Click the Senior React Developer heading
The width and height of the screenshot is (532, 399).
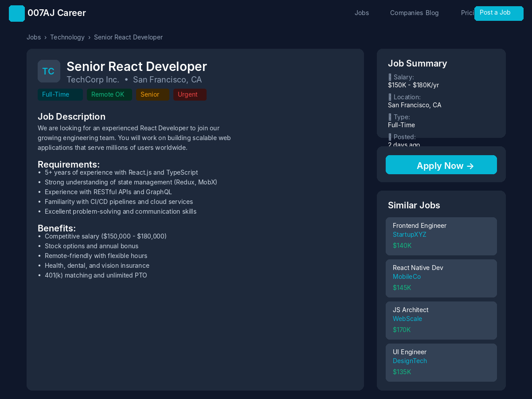(x=137, y=66)
